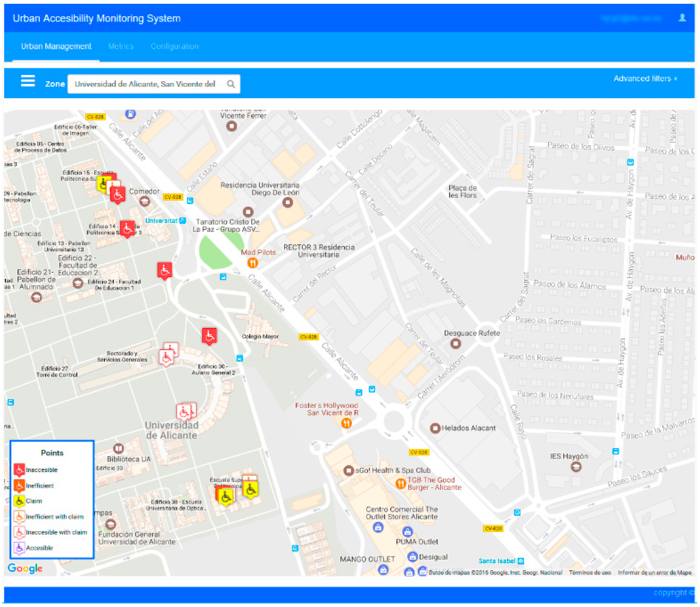Open the user profile icon
The height and width of the screenshot is (607, 700).
point(682,18)
